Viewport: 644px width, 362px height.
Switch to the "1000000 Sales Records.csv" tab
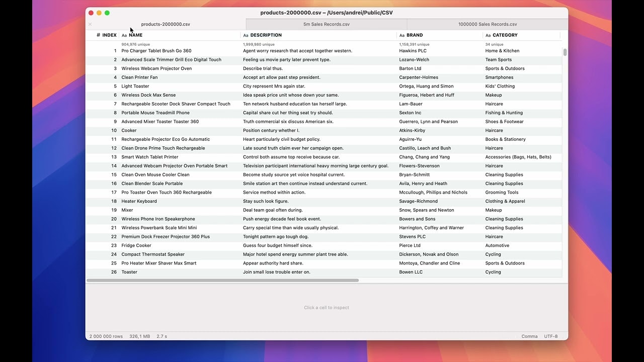pyautogui.click(x=487, y=24)
